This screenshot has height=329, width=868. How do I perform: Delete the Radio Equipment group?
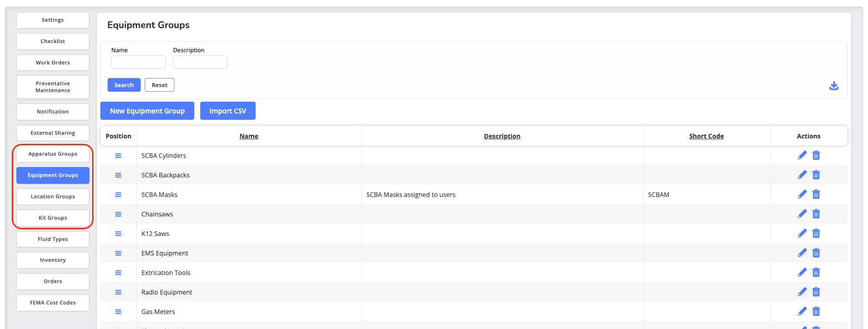coord(816,292)
